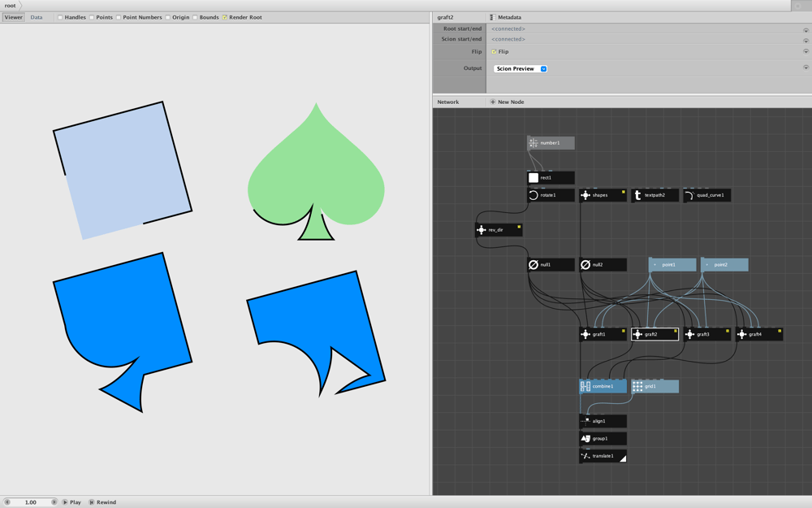This screenshot has height=508, width=812.
Task: Select the graft4 node icon
Action: tap(741, 334)
